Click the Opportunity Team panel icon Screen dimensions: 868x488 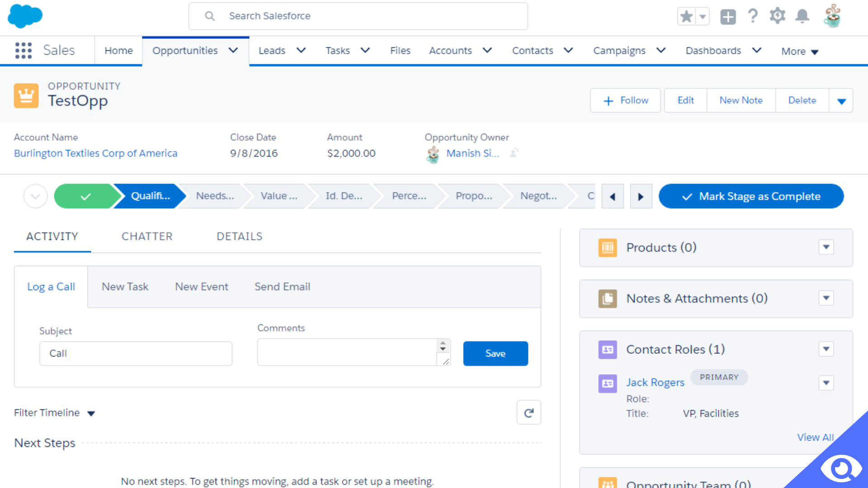tap(608, 483)
